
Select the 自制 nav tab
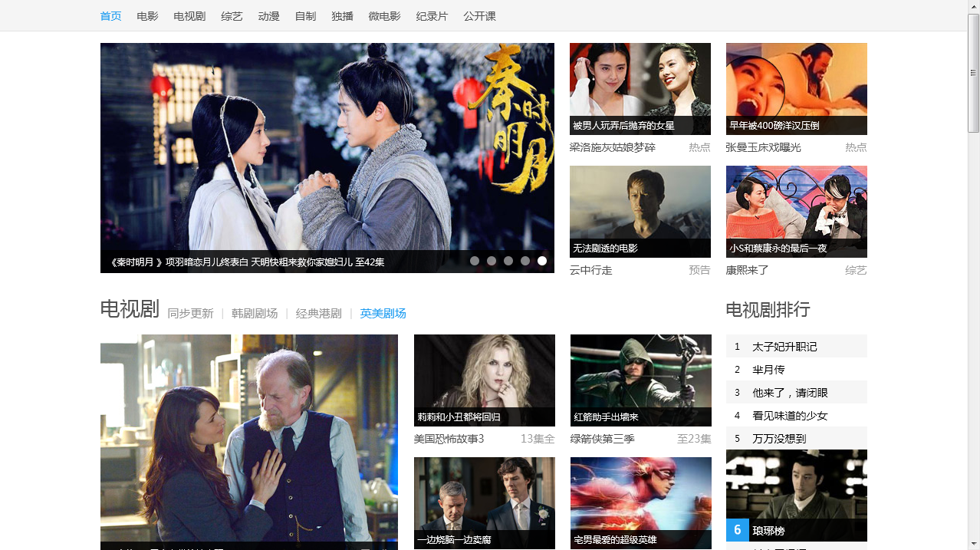pyautogui.click(x=305, y=16)
